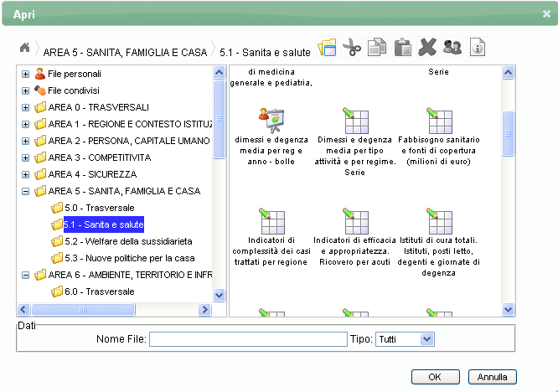Expand AREA 3 - COMPETITIVITA node
The height and width of the screenshot is (392, 558).
coord(25,157)
